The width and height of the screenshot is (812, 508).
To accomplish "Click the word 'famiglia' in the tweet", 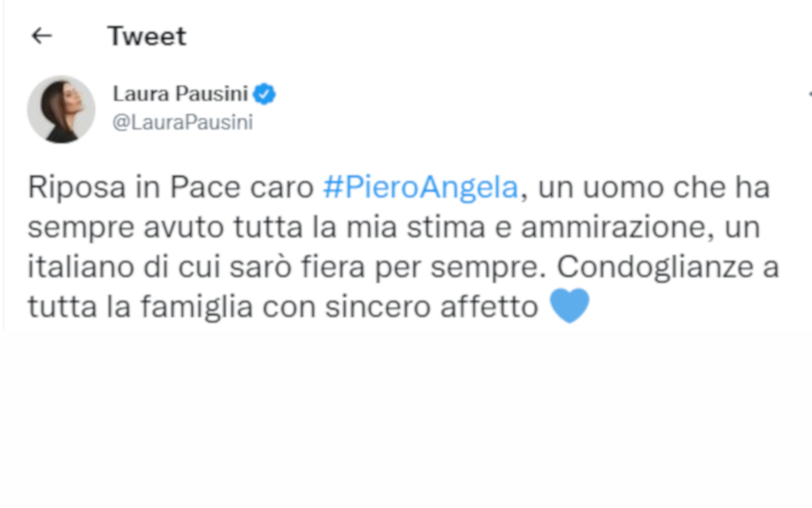I will pos(197,307).
